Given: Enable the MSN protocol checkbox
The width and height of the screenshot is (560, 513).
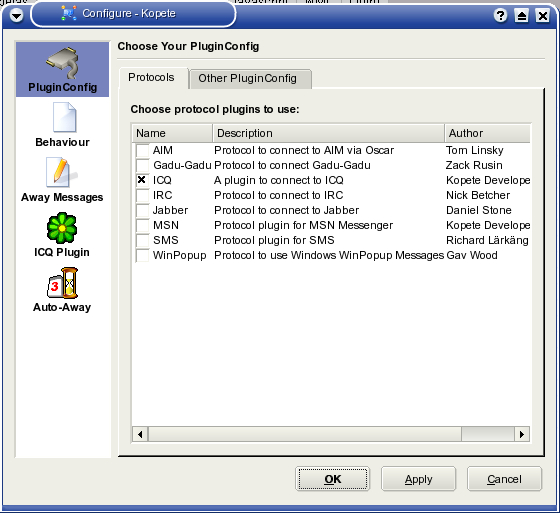Looking at the screenshot, I should [142, 225].
